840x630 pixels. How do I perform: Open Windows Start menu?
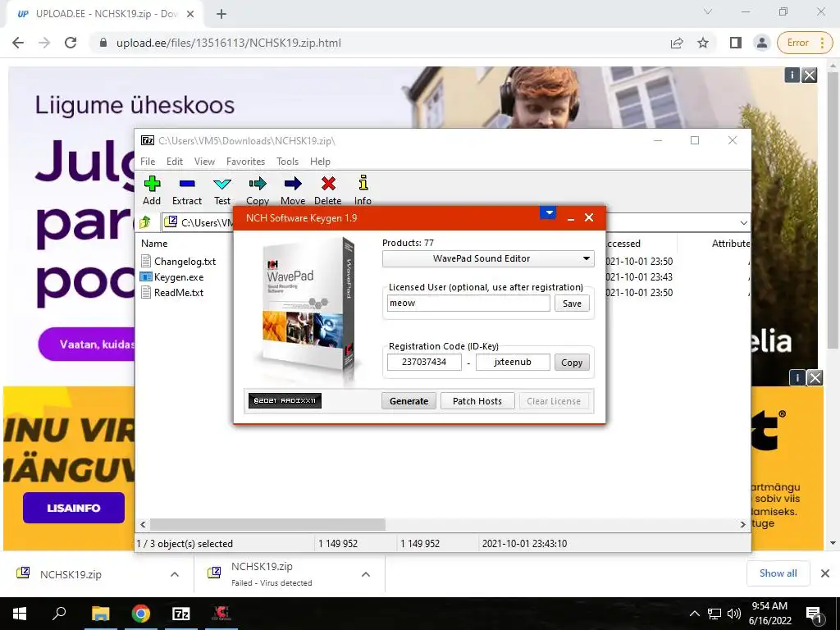pyautogui.click(x=20, y=614)
